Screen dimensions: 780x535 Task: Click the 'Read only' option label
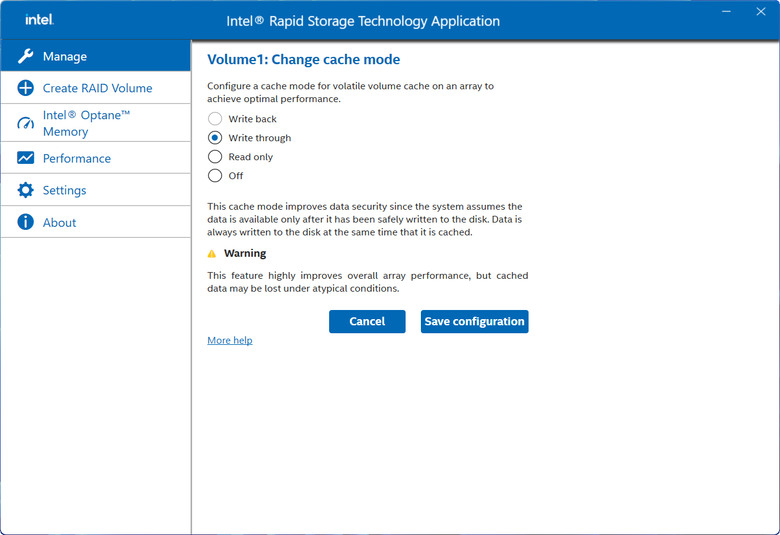[251, 157]
